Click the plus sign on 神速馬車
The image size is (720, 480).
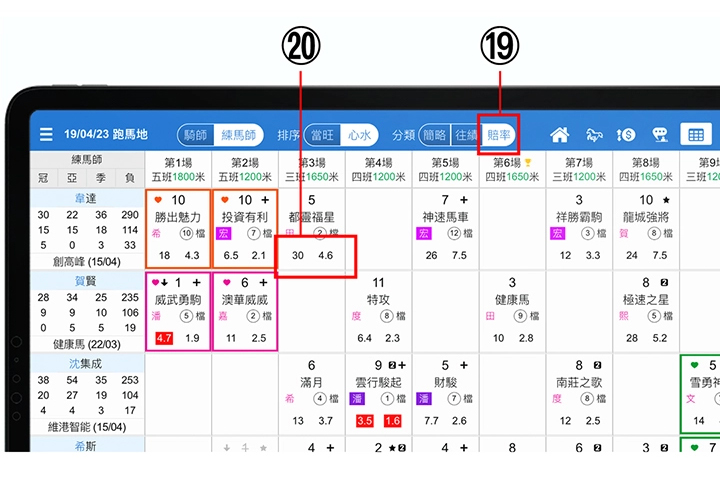tap(464, 200)
